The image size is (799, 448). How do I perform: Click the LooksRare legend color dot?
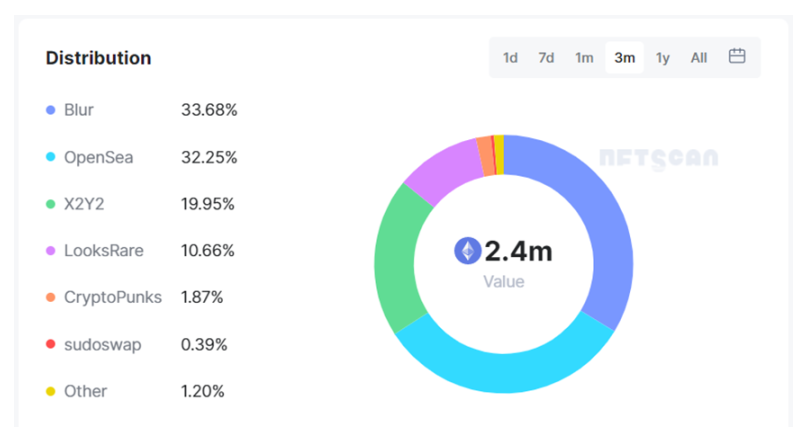(x=50, y=251)
